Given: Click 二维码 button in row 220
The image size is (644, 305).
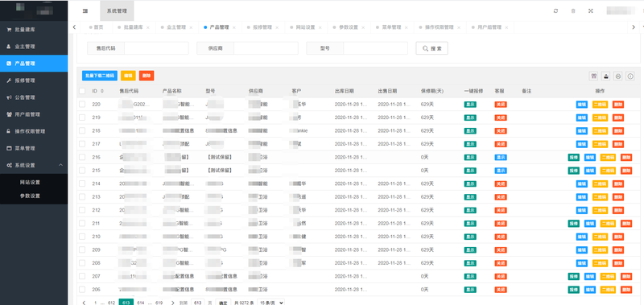Looking at the screenshot, I should point(600,105).
